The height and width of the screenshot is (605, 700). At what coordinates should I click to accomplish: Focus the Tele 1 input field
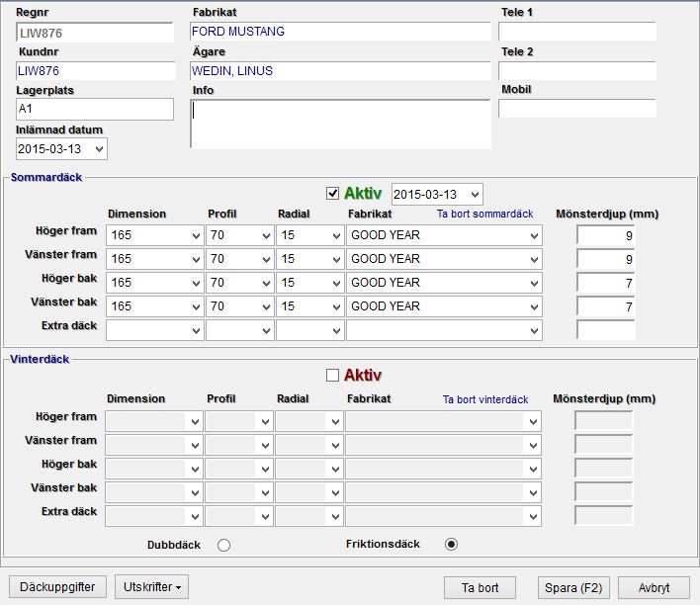click(x=577, y=32)
